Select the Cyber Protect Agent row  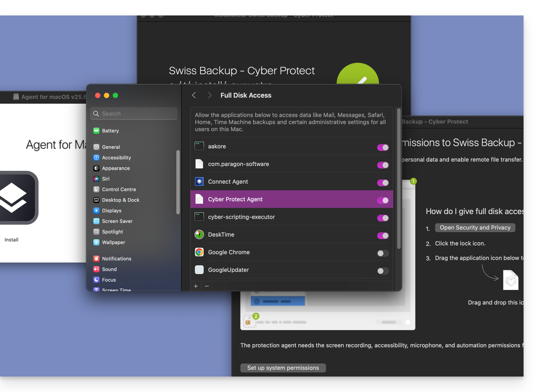(292, 199)
